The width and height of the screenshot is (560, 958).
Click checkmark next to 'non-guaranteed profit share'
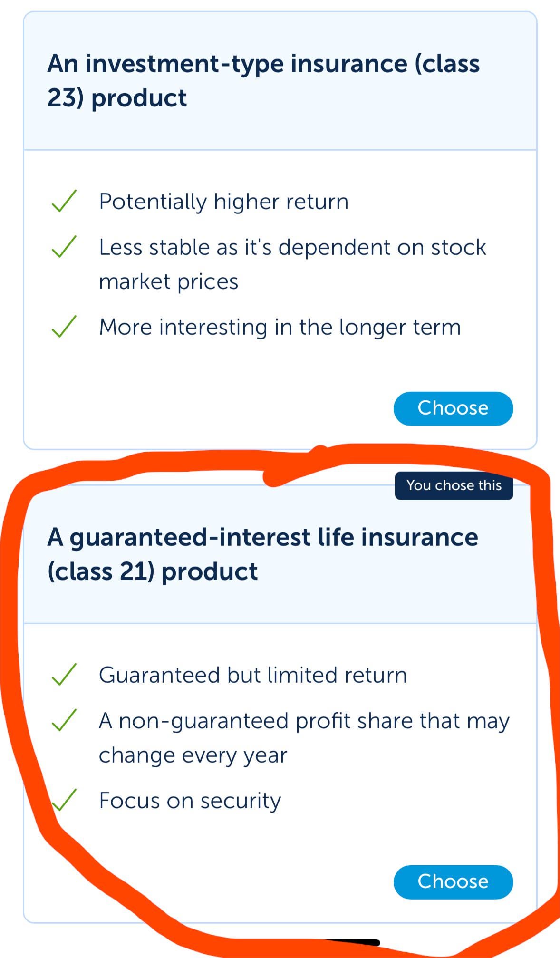64,720
